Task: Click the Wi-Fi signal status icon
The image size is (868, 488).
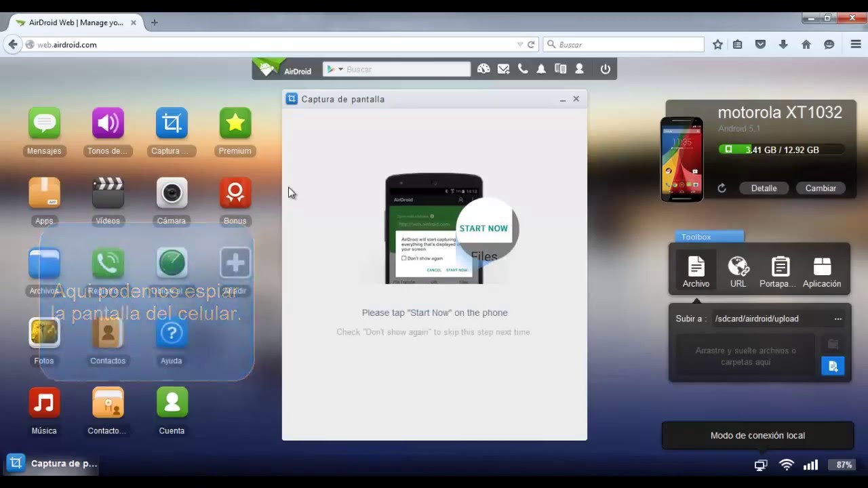Action: (x=787, y=465)
